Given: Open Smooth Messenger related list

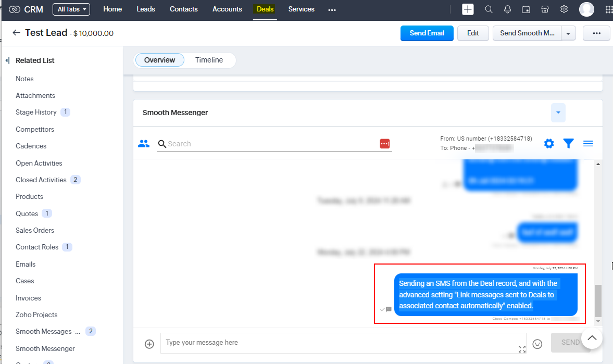Looking at the screenshot, I should pos(45,348).
